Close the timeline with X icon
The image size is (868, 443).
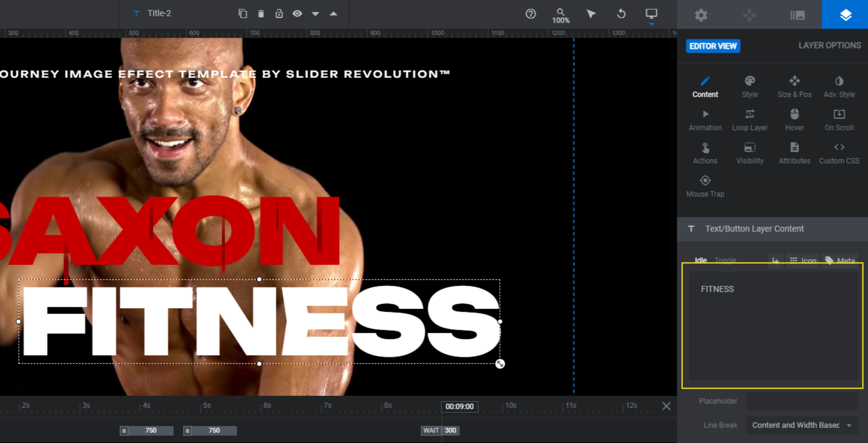tap(666, 406)
